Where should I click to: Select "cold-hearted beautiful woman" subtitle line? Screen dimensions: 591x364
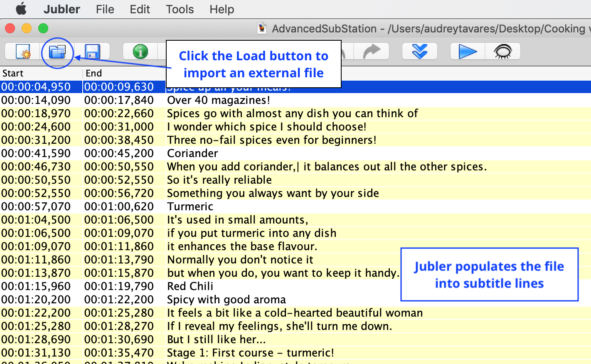coord(295,313)
